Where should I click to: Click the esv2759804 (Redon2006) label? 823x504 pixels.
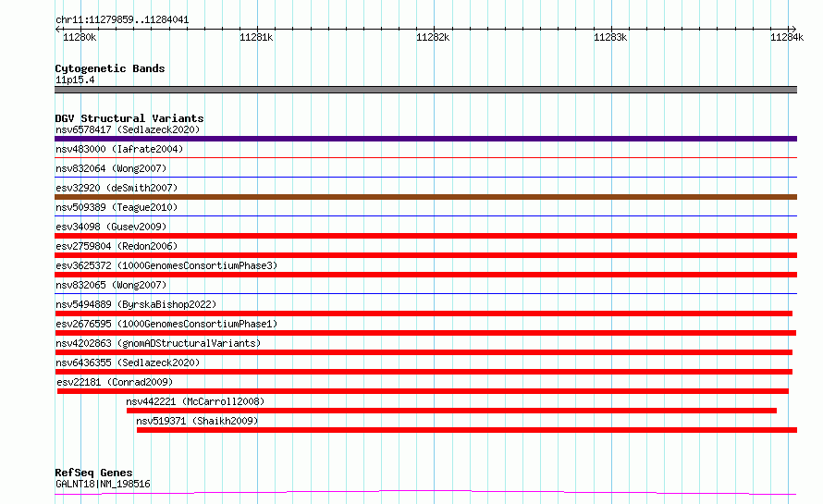(x=117, y=246)
